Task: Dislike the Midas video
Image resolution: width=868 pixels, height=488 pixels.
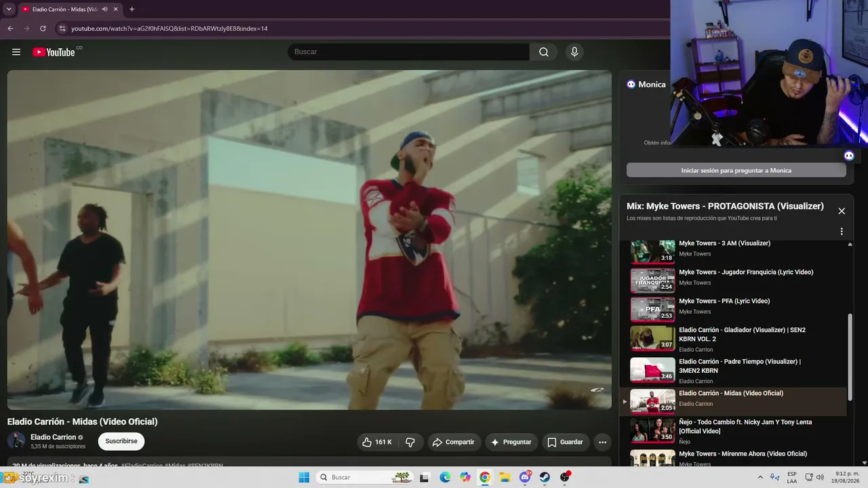Action: click(x=410, y=442)
